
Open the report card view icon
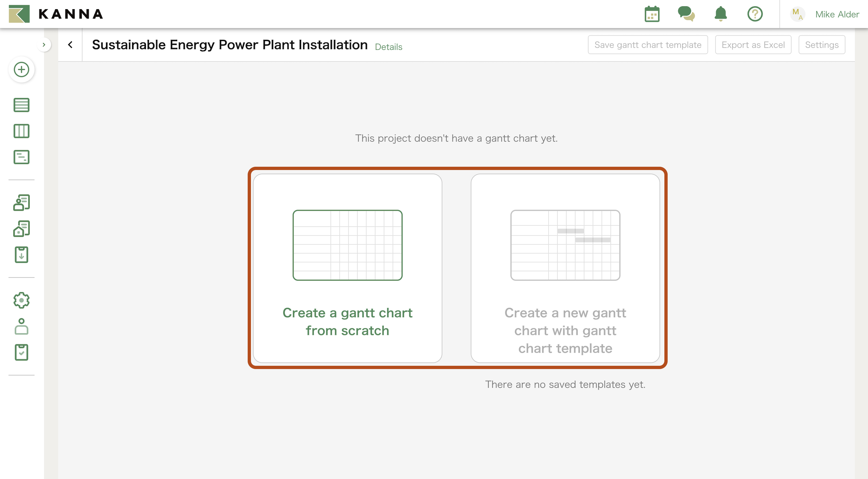21,157
